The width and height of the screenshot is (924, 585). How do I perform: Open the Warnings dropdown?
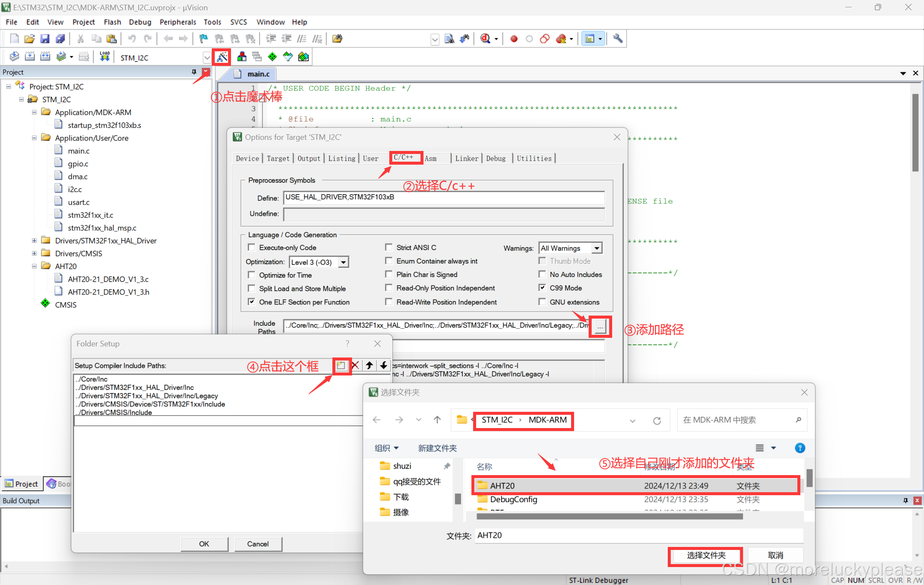click(597, 248)
